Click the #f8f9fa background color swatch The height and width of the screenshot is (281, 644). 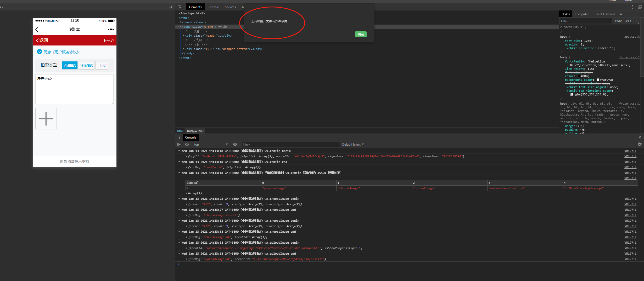point(598,80)
